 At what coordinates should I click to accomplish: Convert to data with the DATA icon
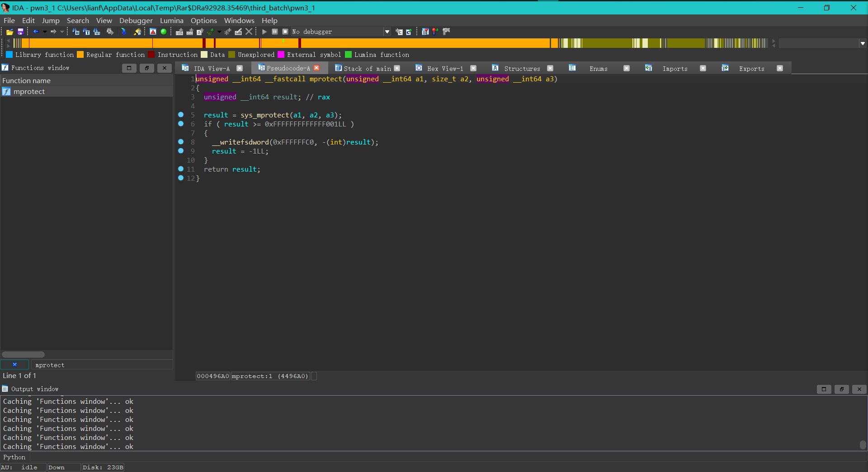tap(190, 32)
